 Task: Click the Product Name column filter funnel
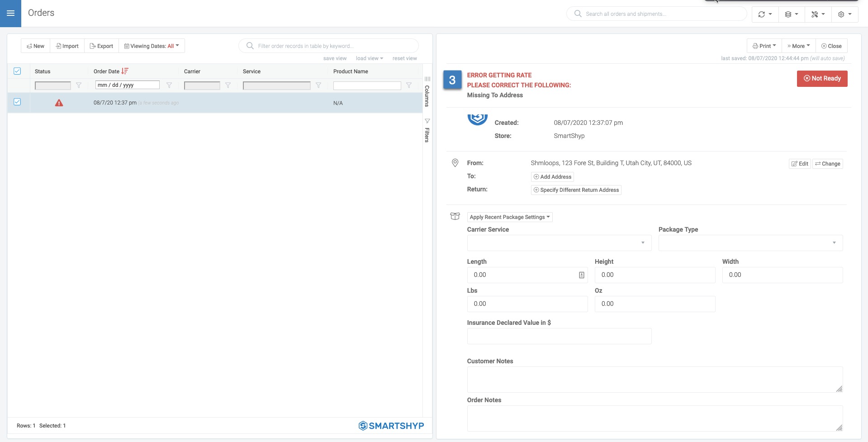click(x=409, y=85)
